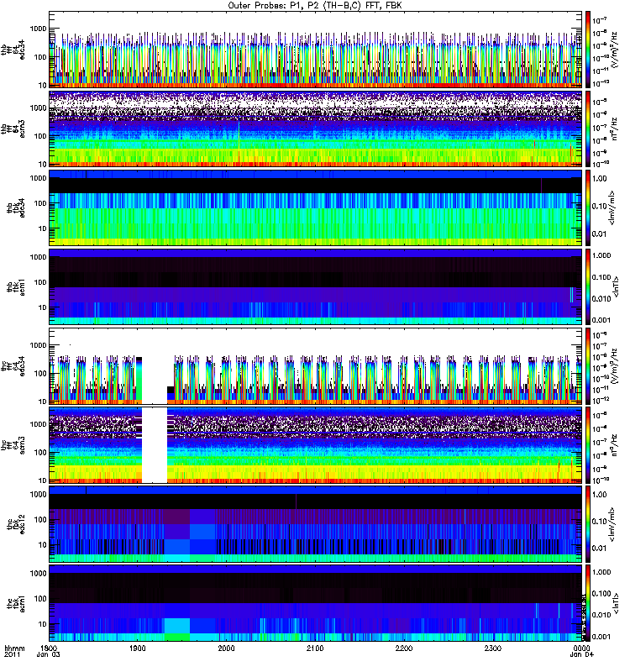Select the thb fff 64 edc34 spectrogram panel
The width and height of the screenshot is (630, 672).
(x=316, y=50)
